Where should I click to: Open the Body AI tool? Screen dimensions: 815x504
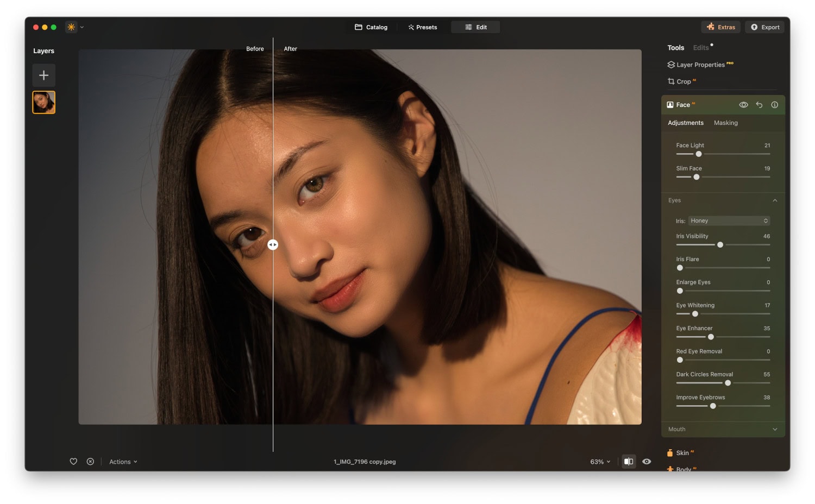click(x=684, y=469)
